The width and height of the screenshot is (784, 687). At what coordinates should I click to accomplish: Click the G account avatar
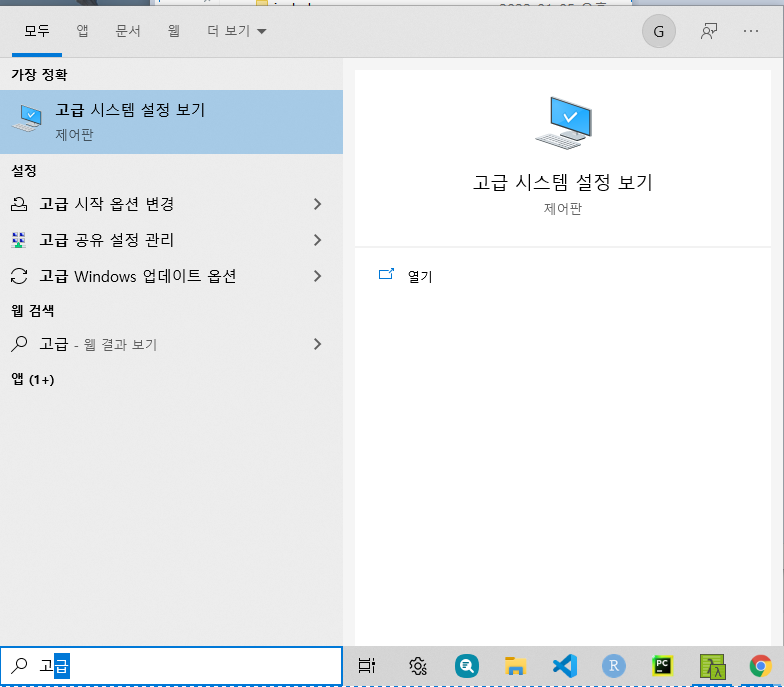coord(658,32)
